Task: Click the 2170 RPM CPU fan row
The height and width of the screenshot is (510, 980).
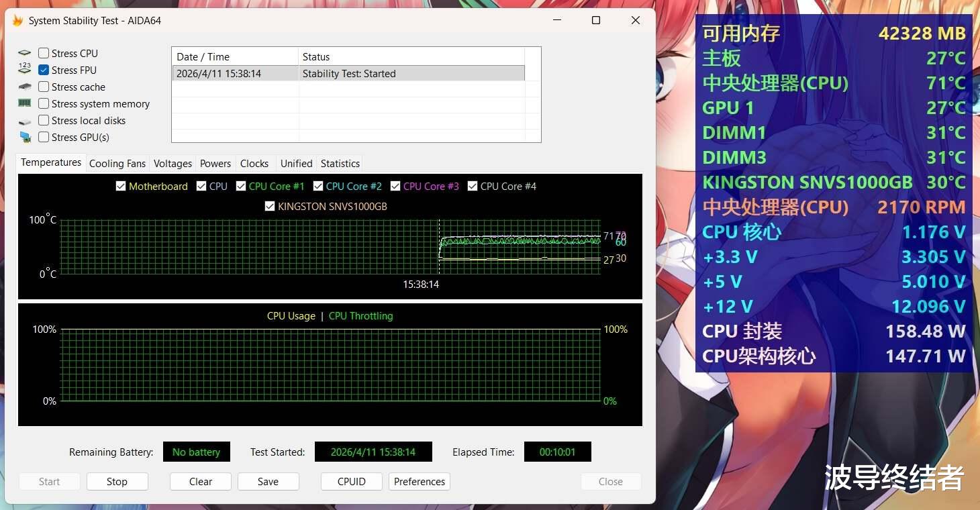Action: [x=834, y=207]
